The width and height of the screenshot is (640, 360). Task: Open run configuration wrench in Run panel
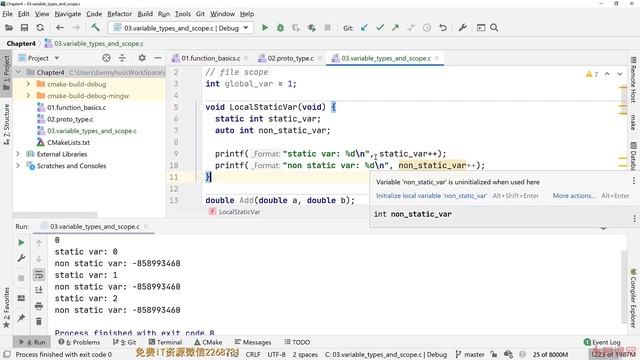21,258
